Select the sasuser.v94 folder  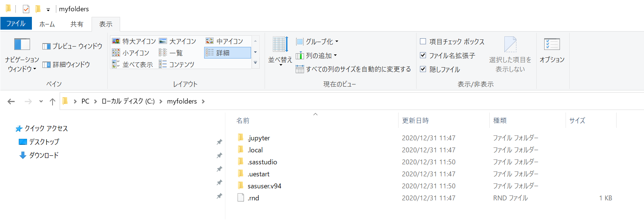point(264,186)
